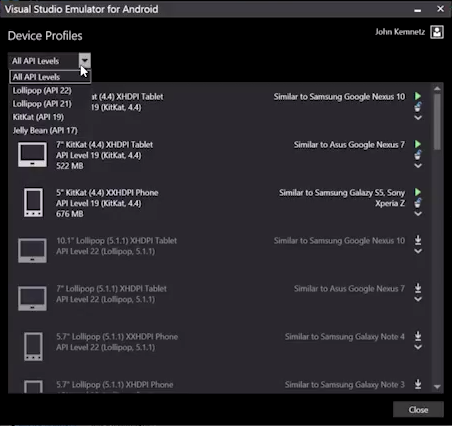Click the Close button
The height and width of the screenshot is (426, 452).
pos(418,410)
